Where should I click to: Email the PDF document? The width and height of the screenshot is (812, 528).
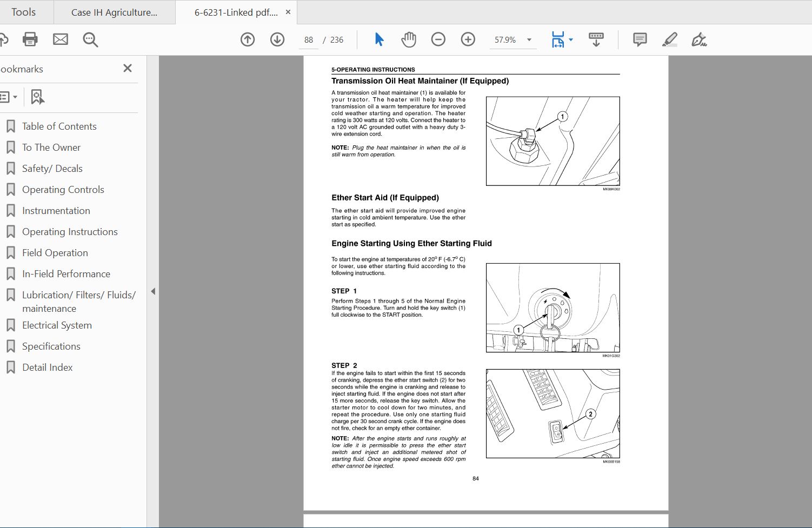click(x=60, y=39)
